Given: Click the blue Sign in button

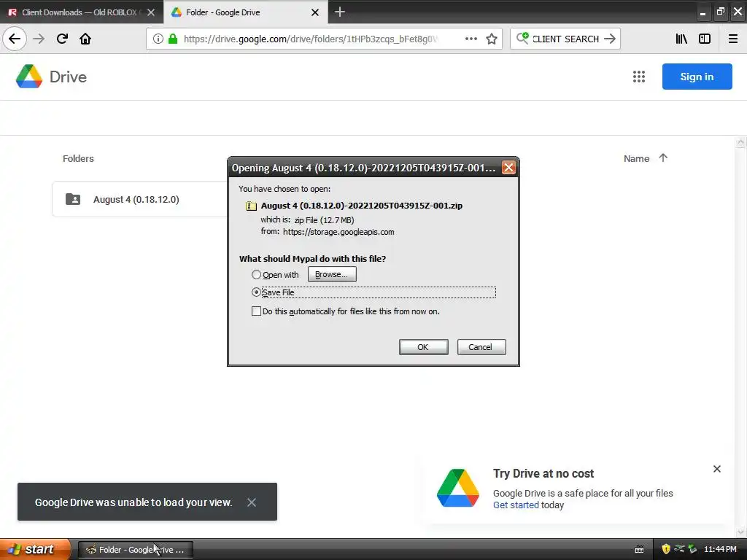Looking at the screenshot, I should [x=697, y=77].
